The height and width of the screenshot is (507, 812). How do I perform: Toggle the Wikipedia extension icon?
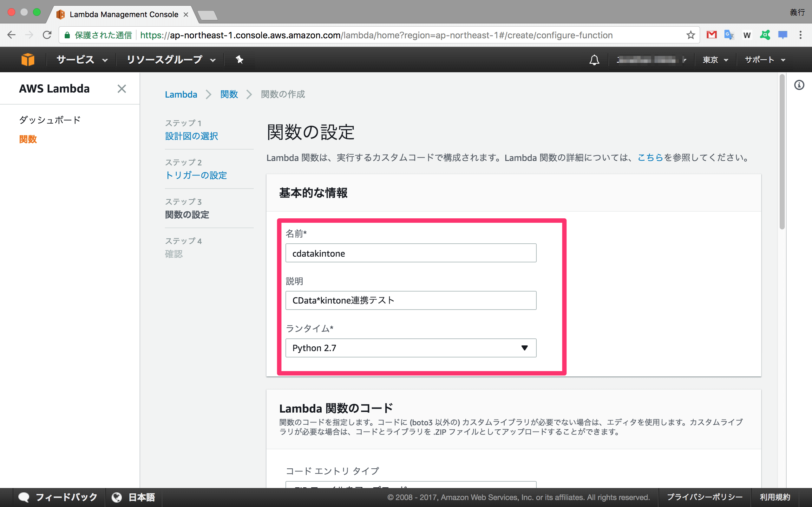[747, 35]
